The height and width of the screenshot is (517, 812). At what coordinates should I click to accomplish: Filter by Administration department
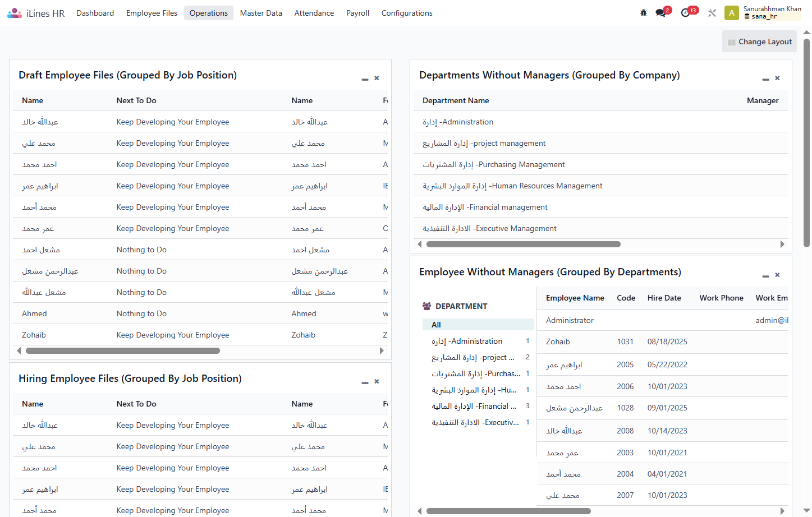point(478,341)
